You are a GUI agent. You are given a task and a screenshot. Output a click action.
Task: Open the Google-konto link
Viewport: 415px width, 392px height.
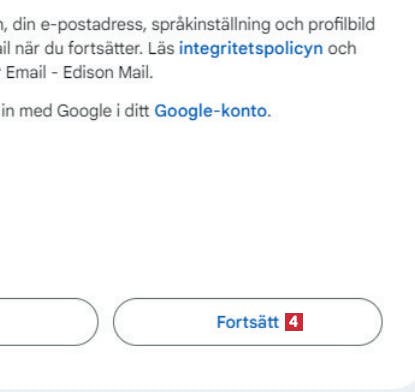[213, 111]
